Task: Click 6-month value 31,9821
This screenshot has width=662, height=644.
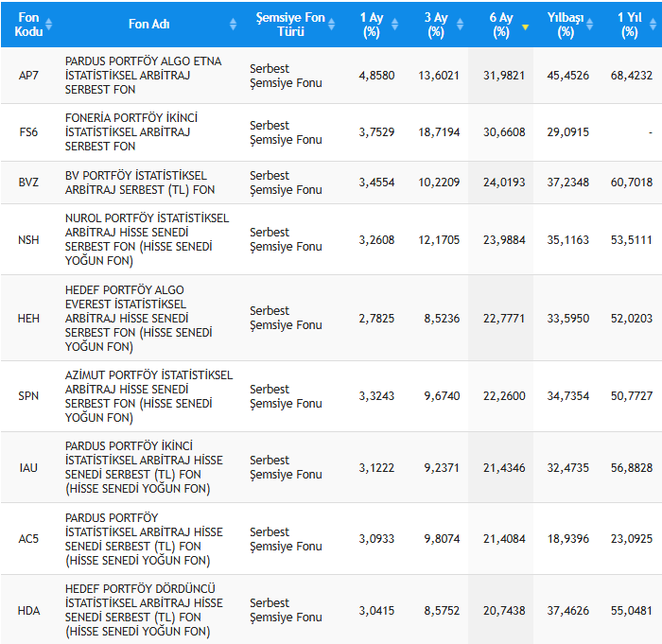Action: (x=504, y=76)
